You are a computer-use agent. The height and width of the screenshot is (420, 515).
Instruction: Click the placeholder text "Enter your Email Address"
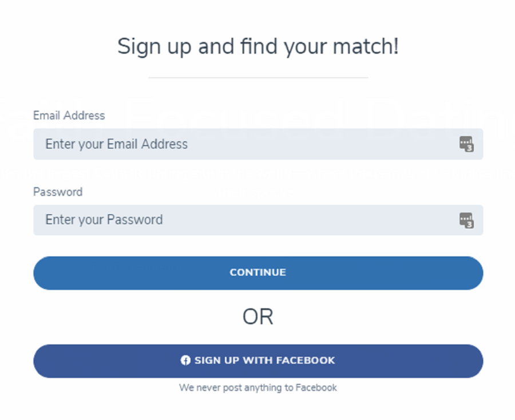click(x=116, y=144)
